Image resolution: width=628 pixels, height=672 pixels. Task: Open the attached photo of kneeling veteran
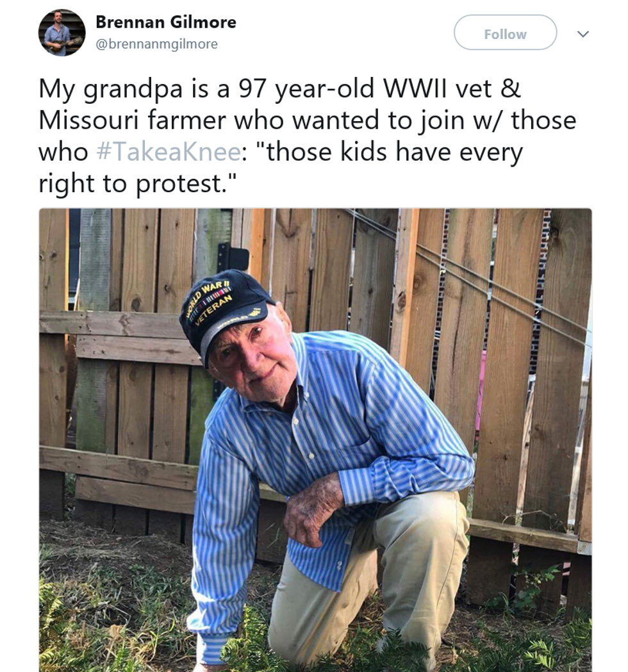click(x=315, y=440)
